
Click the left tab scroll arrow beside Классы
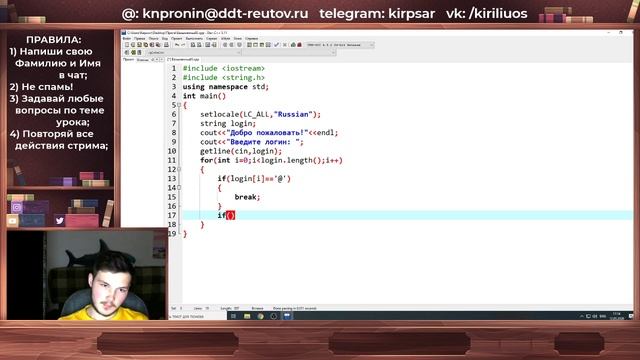[x=157, y=60]
